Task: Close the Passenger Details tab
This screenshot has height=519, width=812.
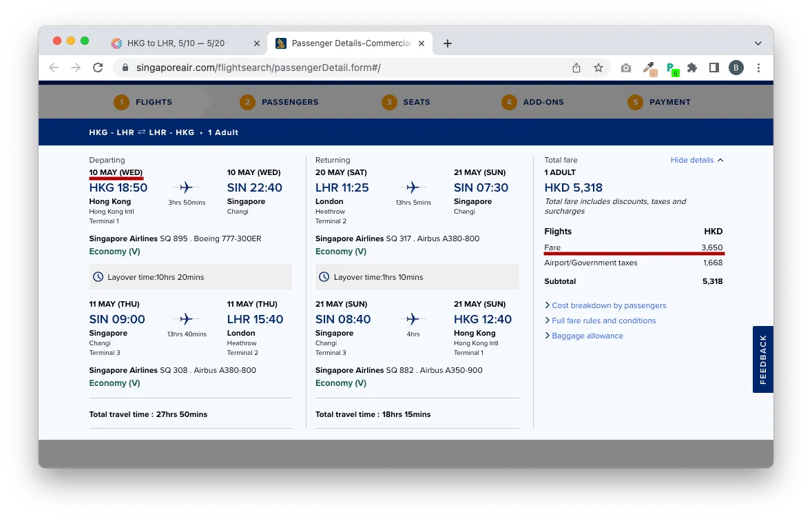Action: [421, 43]
